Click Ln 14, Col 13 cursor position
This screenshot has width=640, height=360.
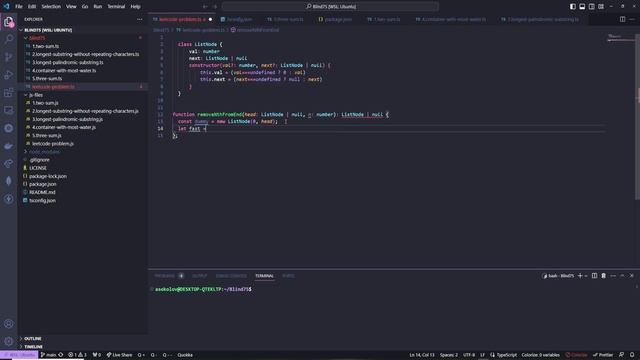coord(422,355)
